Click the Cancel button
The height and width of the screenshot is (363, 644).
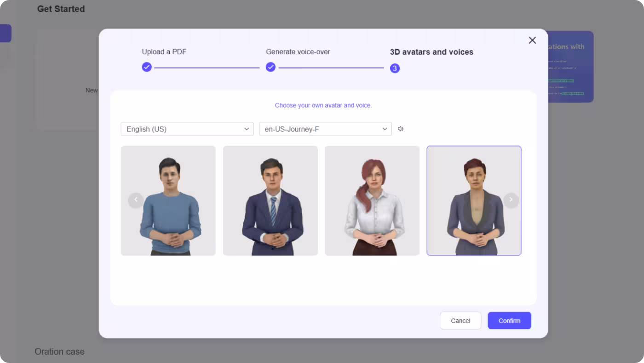pyautogui.click(x=460, y=321)
